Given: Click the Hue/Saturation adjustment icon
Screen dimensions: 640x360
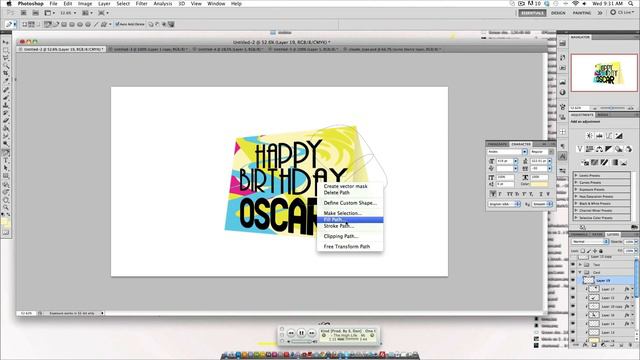Looking at the screenshot, I should [x=589, y=149].
